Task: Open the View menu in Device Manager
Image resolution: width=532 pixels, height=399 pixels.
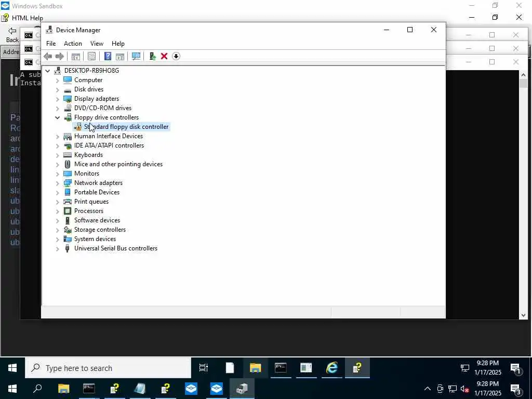Action: pyautogui.click(x=97, y=44)
